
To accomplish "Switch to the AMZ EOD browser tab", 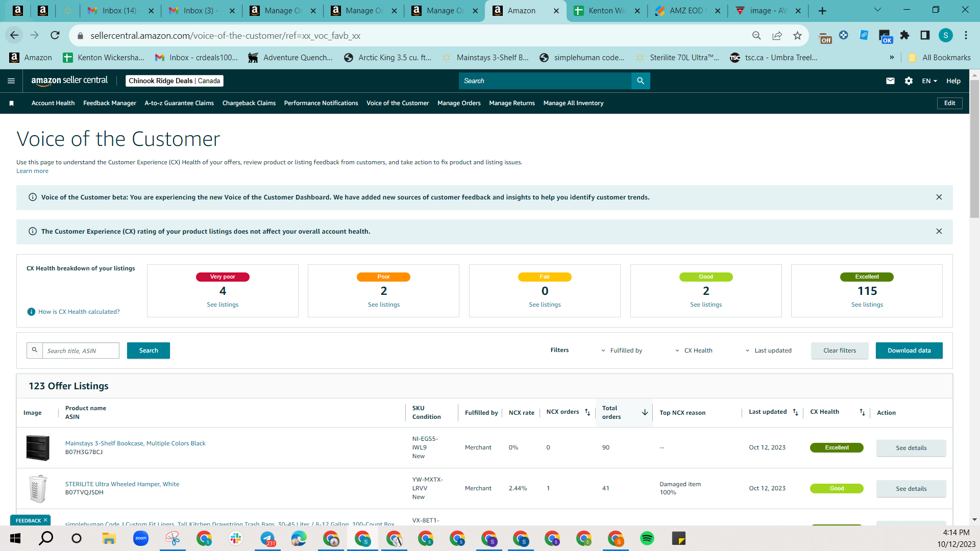I will click(x=687, y=11).
